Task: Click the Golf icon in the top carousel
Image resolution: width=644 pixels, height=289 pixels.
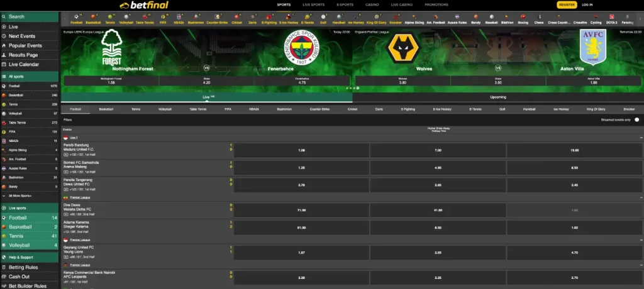Action: pyautogui.click(x=323, y=19)
